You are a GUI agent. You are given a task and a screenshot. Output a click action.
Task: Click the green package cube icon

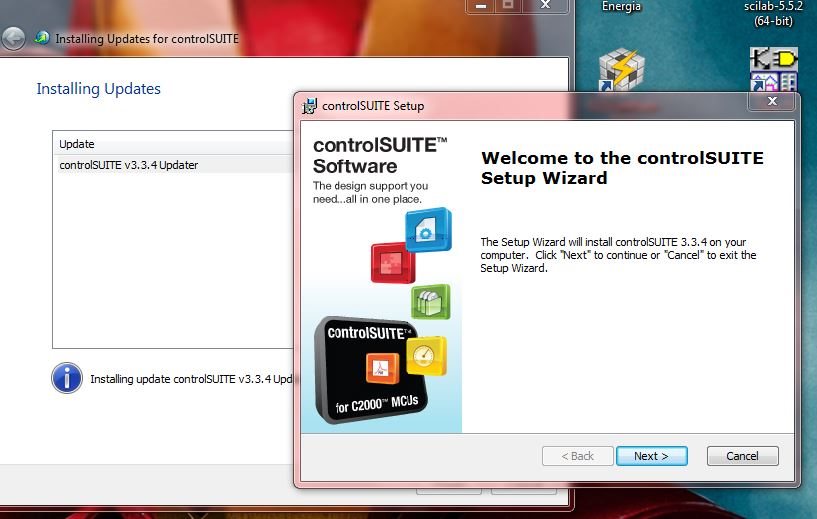click(430, 301)
